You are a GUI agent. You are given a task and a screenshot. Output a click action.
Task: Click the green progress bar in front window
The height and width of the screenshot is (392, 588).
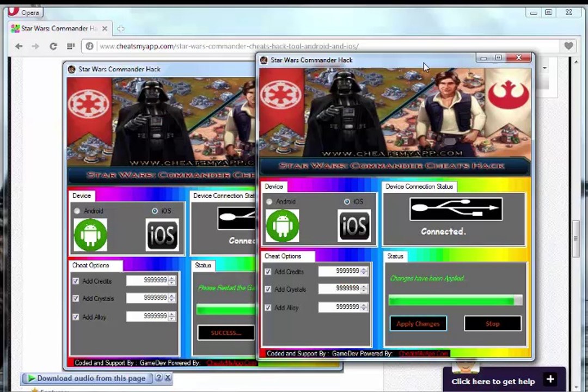455,300
